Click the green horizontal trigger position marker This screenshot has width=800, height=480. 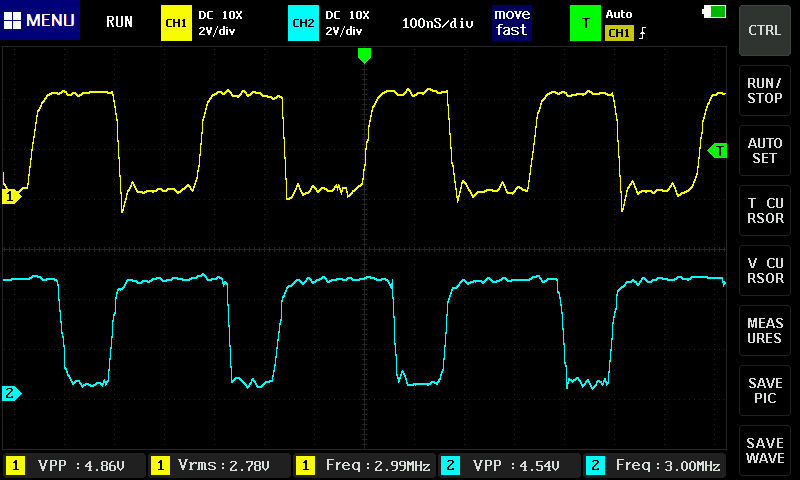click(364, 56)
